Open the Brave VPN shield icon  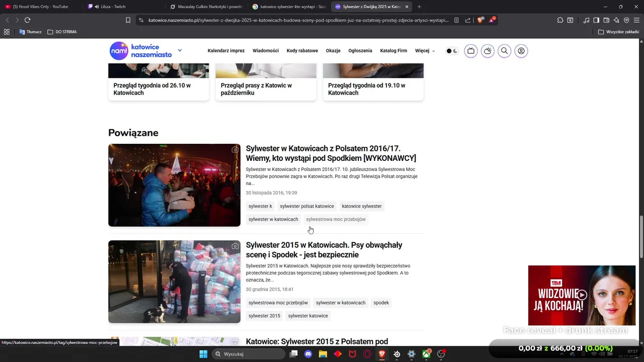pos(626,20)
